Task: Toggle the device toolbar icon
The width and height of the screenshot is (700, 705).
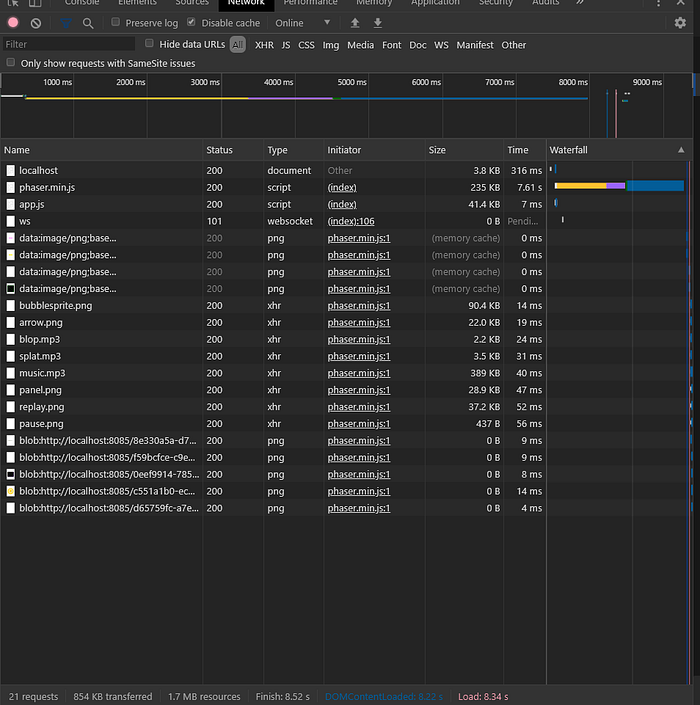Action: [35, 3]
